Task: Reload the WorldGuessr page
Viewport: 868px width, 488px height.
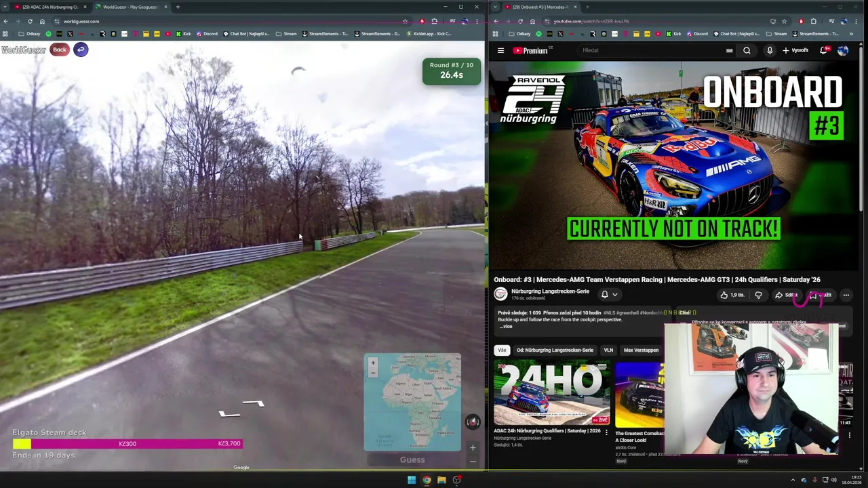Action: tap(30, 21)
